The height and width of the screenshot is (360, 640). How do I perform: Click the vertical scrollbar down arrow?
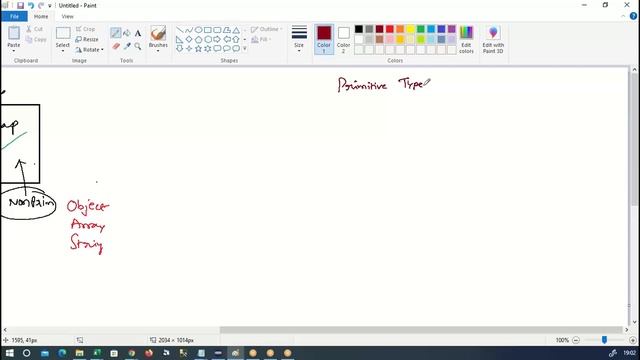[x=634, y=322]
